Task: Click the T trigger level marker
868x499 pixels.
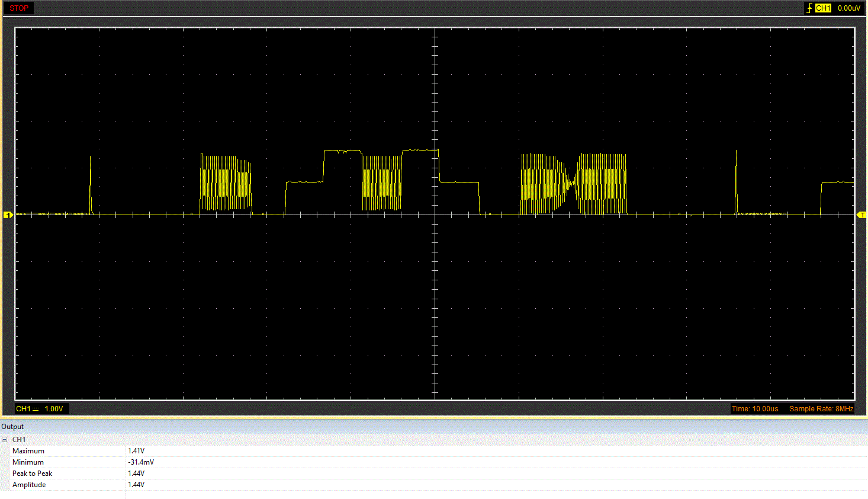Action: pyautogui.click(x=862, y=215)
